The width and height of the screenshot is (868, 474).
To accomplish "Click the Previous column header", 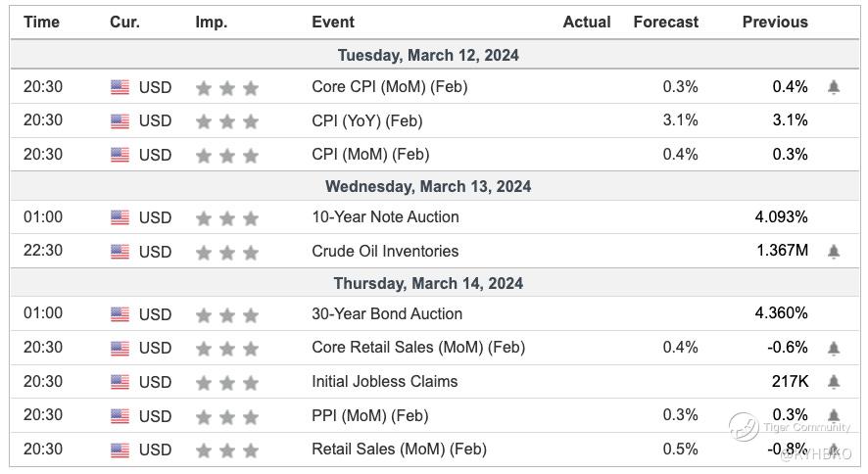I will pos(775,22).
